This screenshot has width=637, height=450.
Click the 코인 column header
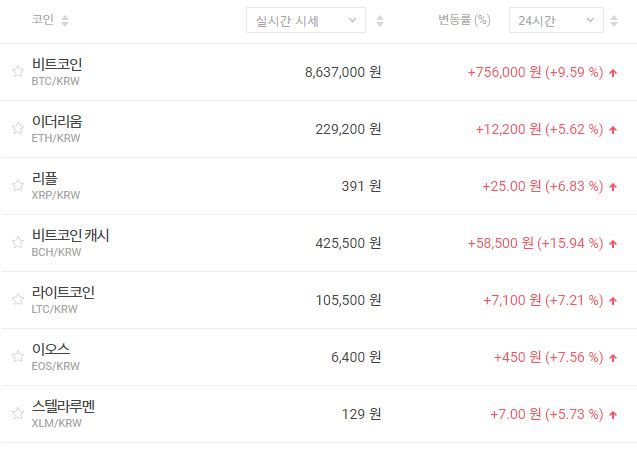click(43, 20)
